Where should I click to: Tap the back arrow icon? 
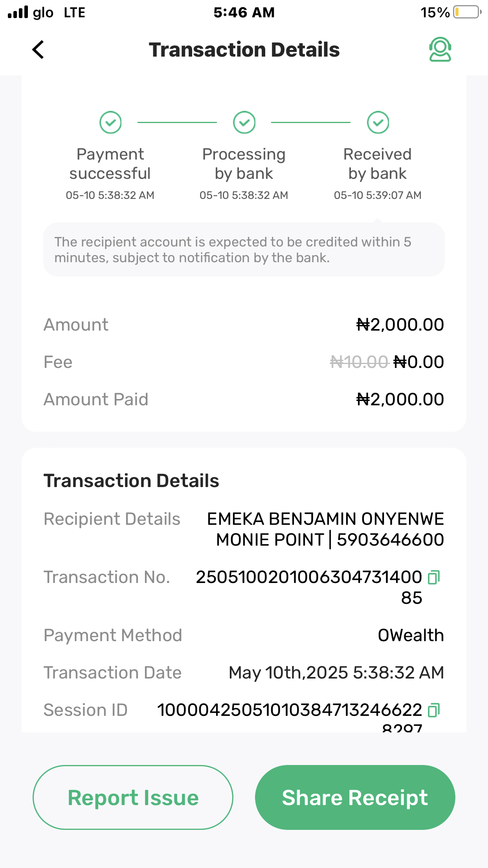[x=38, y=50]
